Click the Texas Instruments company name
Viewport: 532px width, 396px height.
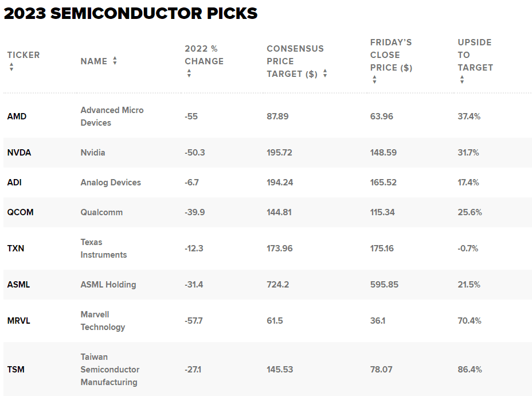click(103, 249)
